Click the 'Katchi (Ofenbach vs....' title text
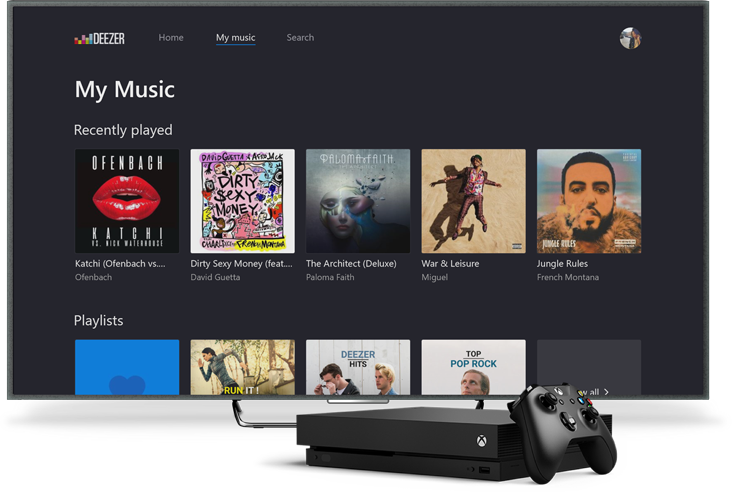The height and width of the screenshot is (494, 732). pos(120,263)
